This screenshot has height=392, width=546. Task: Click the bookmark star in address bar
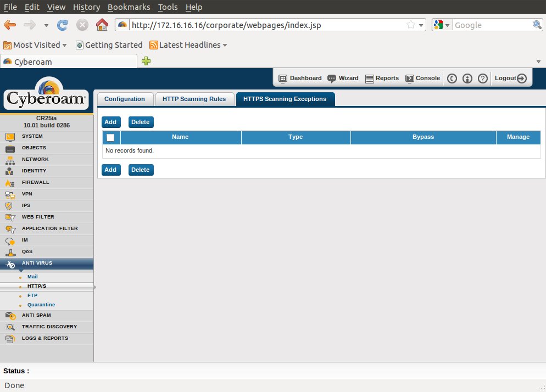411,25
